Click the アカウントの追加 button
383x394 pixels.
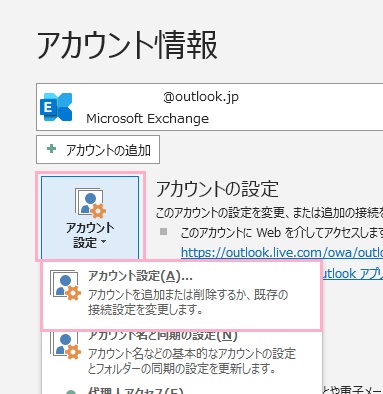(98, 150)
